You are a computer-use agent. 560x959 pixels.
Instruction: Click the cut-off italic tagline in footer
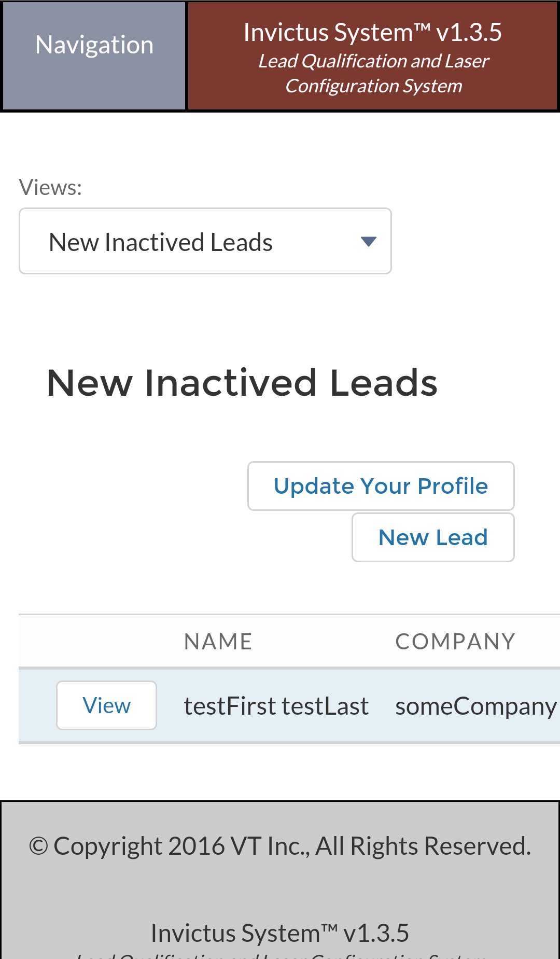click(x=280, y=955)
